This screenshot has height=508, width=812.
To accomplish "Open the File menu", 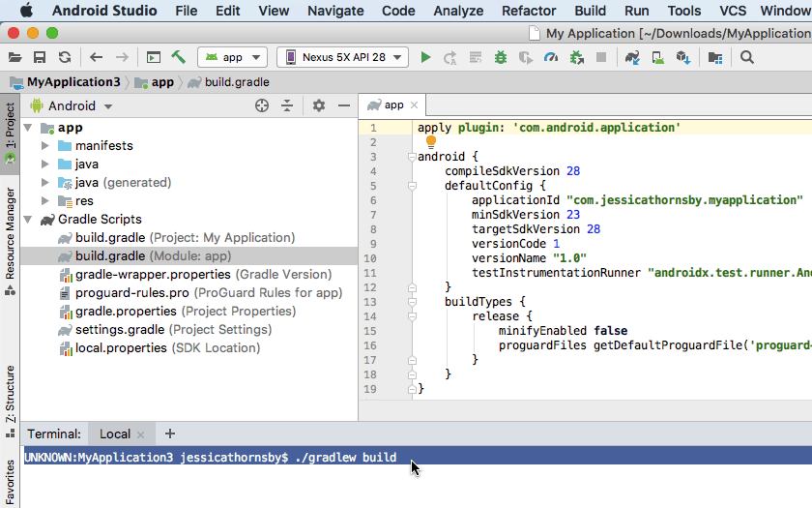I will point(186,11).
